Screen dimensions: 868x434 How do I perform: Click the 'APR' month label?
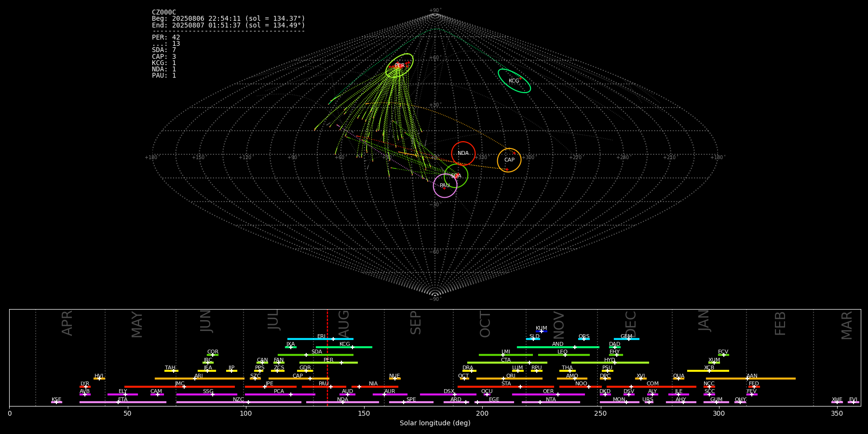68,323
